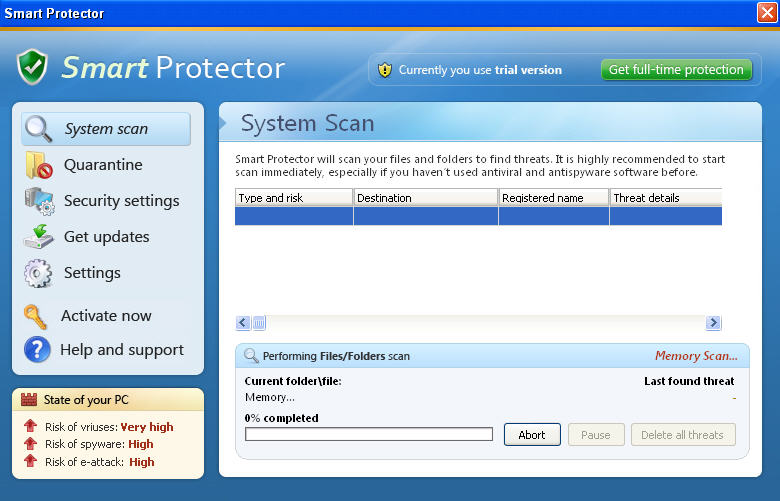Click the green shield logo icon
Viewport: 780px width, 501px height.
(x=32, y=67)
